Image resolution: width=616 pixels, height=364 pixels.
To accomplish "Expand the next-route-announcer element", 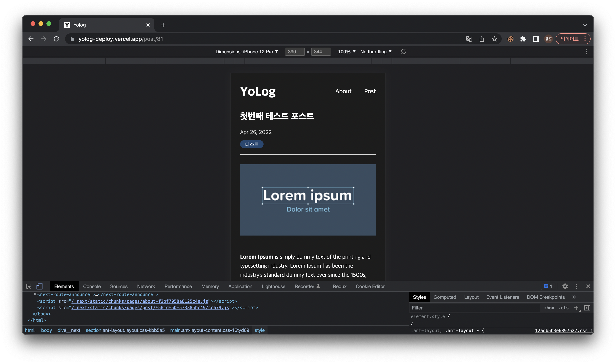I will (x=35, y=294).
